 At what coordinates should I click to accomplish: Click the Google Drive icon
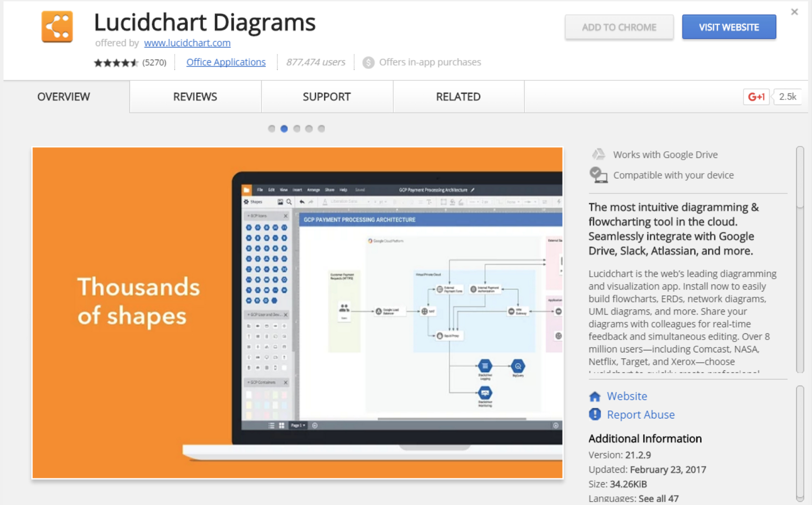598,154
